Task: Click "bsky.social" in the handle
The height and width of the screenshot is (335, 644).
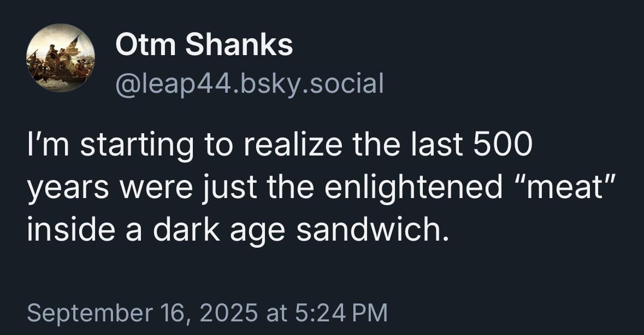Action: pos(311,83)
